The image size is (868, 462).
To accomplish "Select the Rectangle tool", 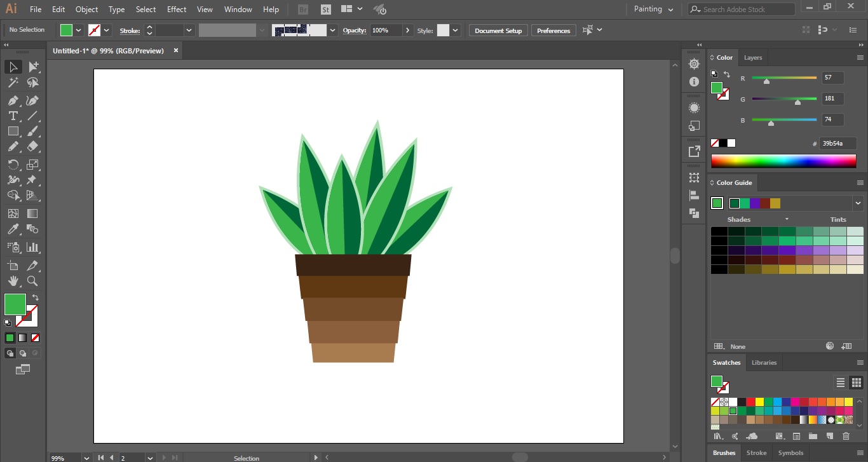I will (x=13, y=131).
